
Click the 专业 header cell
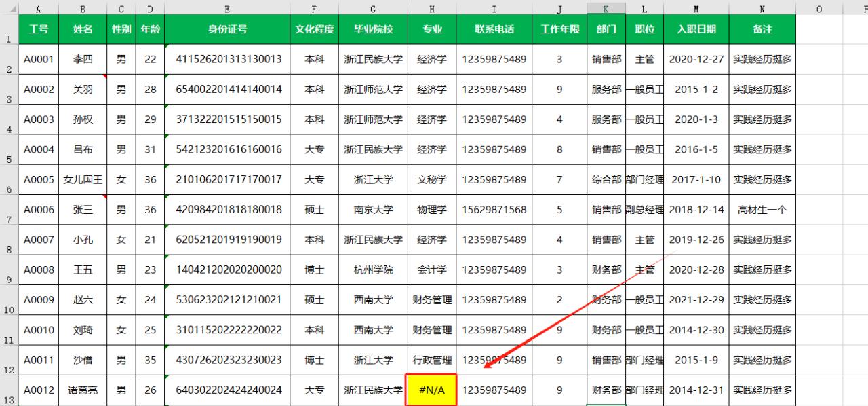click(x=432, y=29)
